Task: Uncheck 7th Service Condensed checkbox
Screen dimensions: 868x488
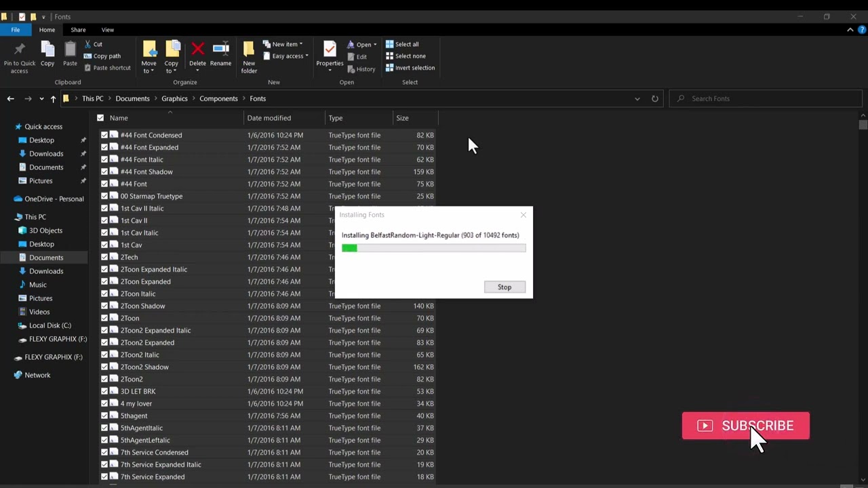Action: point(104,452)
